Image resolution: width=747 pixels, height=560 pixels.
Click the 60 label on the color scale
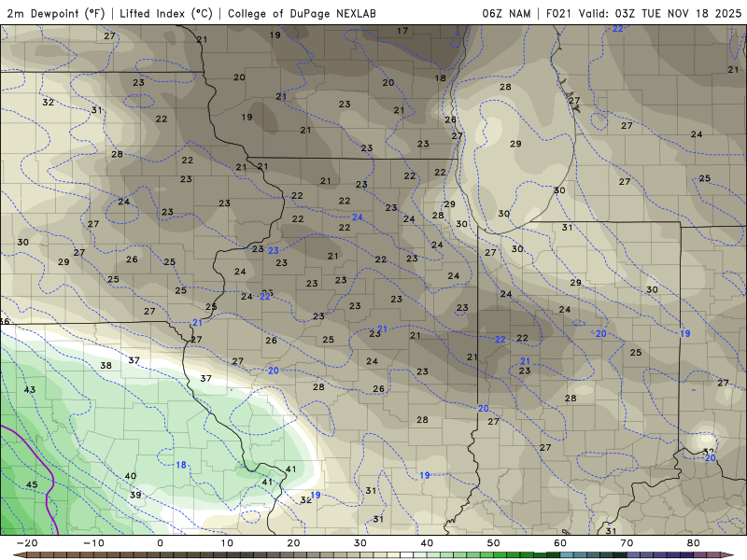click(560, 543)
